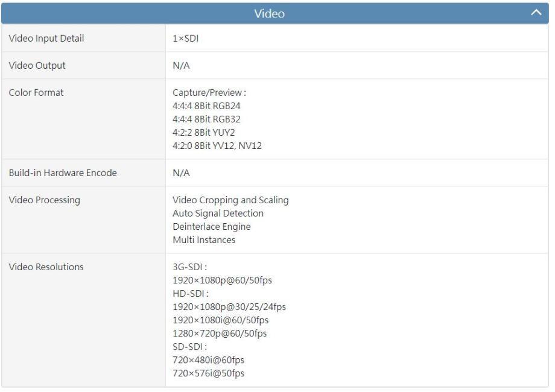Select the Video Input Detail label

click(47, 39)
